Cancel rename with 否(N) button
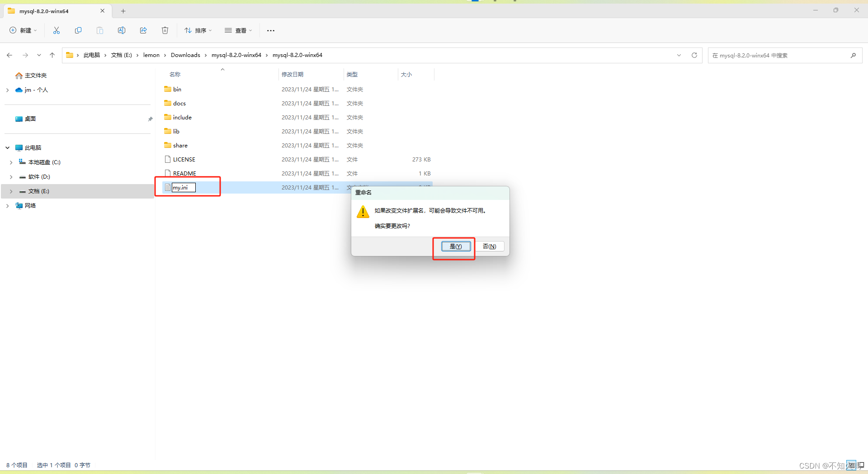This screenshot has width=868, height=474. click(490, 246)
